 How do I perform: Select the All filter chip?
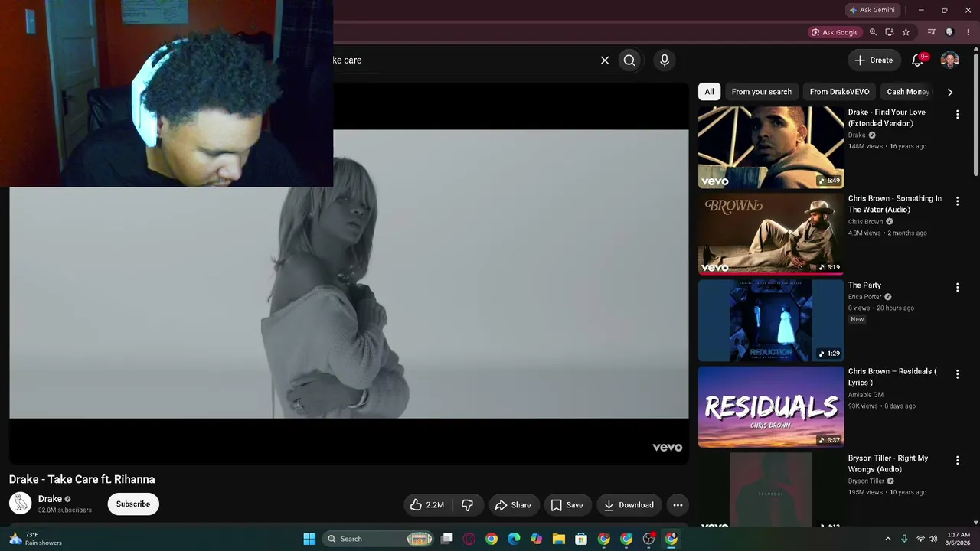pyautogui.click(x=709, y=92)
